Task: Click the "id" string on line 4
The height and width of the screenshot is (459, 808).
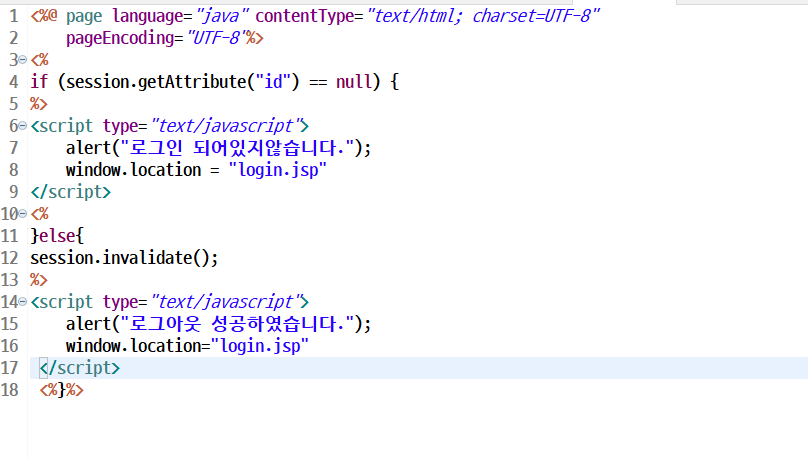Action: click(274, 82)
